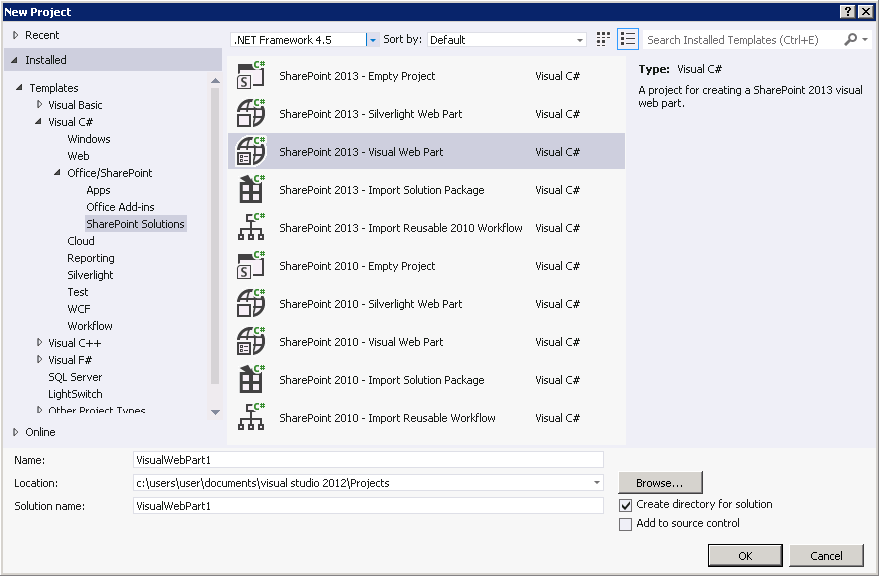This screenshot has width=879, height=576.
Task: Enable Add to source control checkbox
Action: tap(625, 524)
